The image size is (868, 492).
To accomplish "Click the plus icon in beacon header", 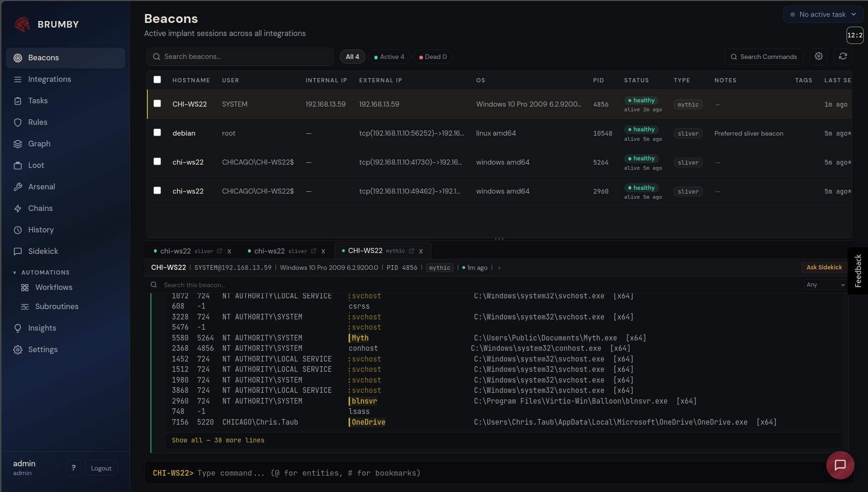I will pyautogui.click(x=499, y=268).
